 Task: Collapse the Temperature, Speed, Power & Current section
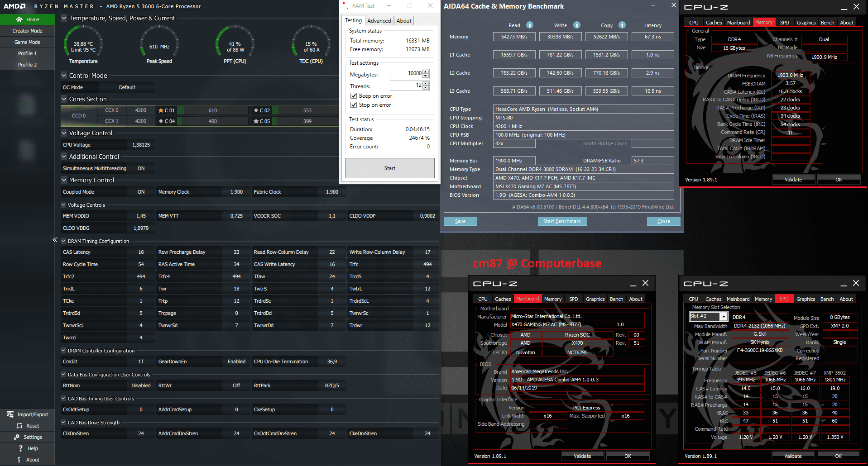pos(64,18)
